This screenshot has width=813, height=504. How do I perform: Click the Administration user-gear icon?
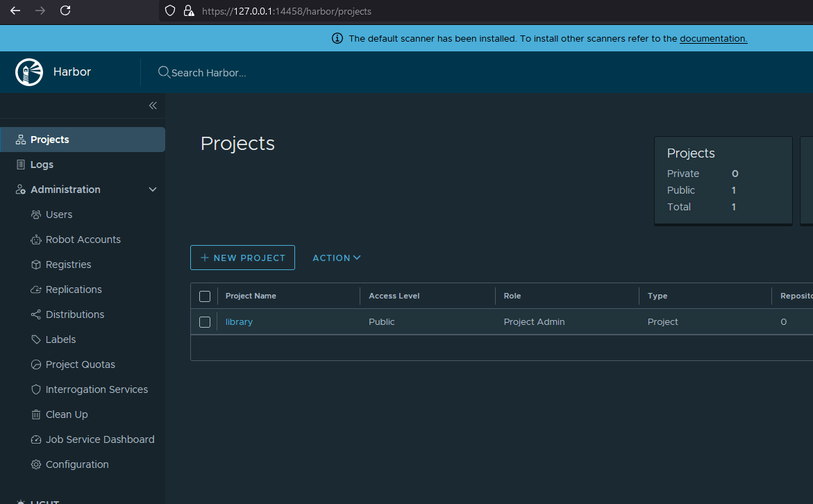[x=21, y=190]
